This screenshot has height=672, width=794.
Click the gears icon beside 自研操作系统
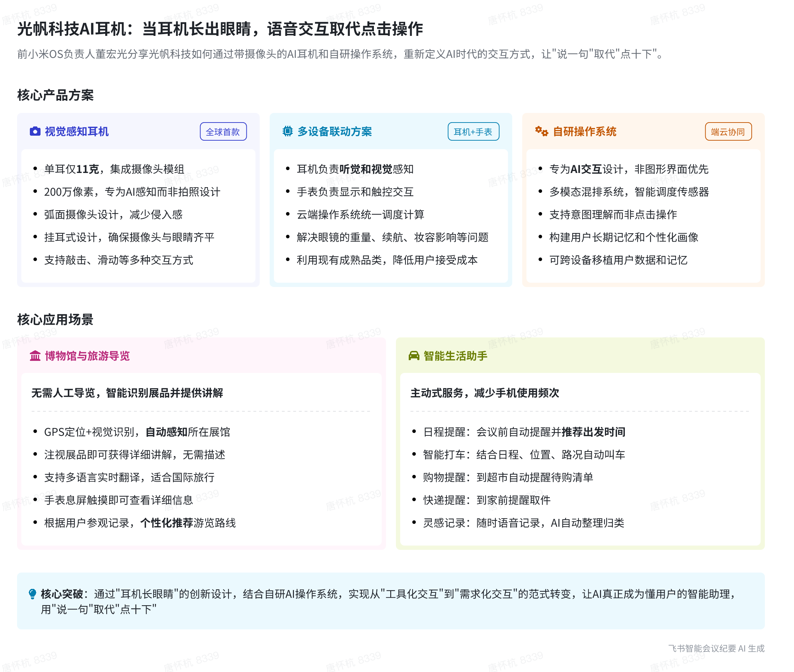pos(541,131)
